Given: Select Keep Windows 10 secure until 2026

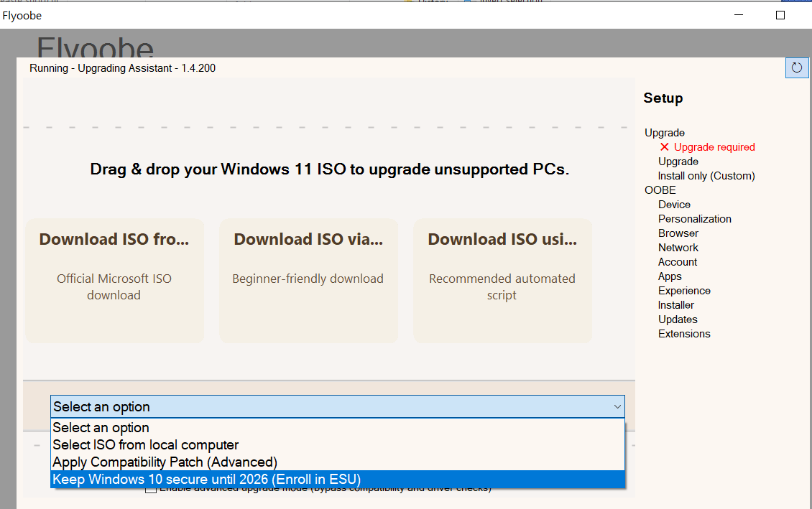Looking at the screenshot, I should click(x=207, y=480).
